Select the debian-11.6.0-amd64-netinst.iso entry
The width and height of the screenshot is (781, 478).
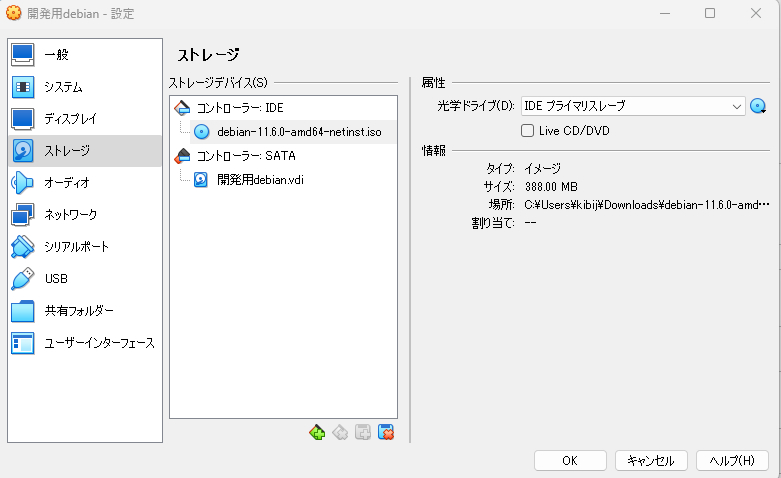[293, 132]
